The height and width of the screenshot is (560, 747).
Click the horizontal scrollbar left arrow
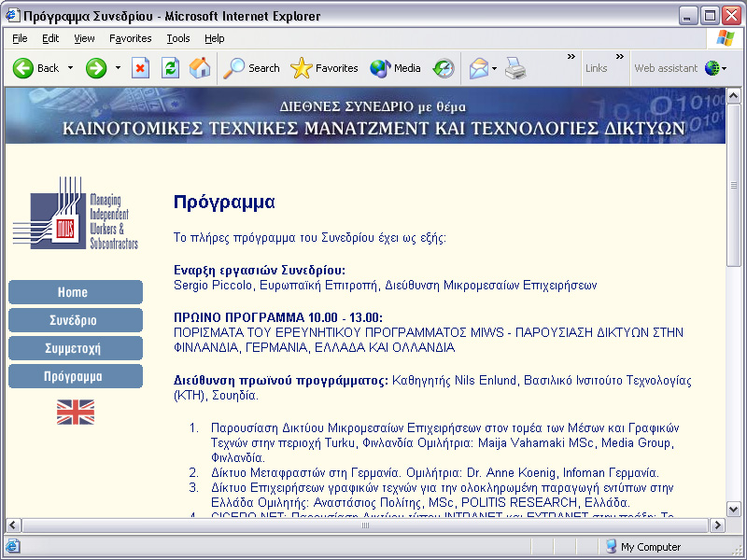[13, 525]
